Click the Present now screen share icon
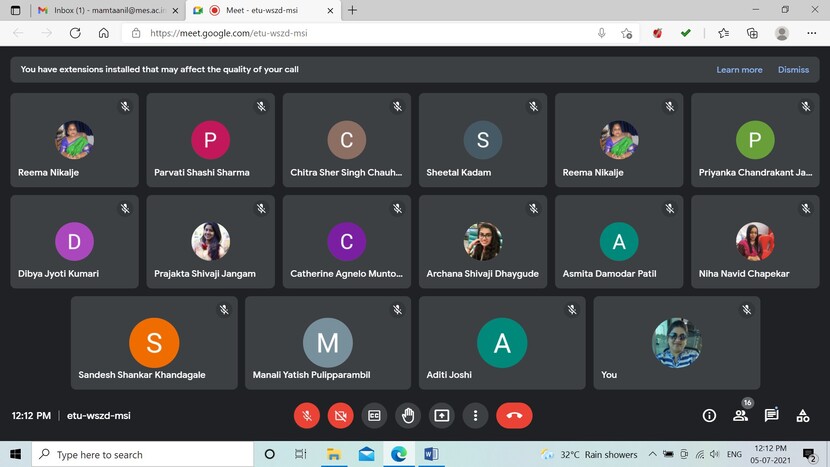 coord(441,415)
